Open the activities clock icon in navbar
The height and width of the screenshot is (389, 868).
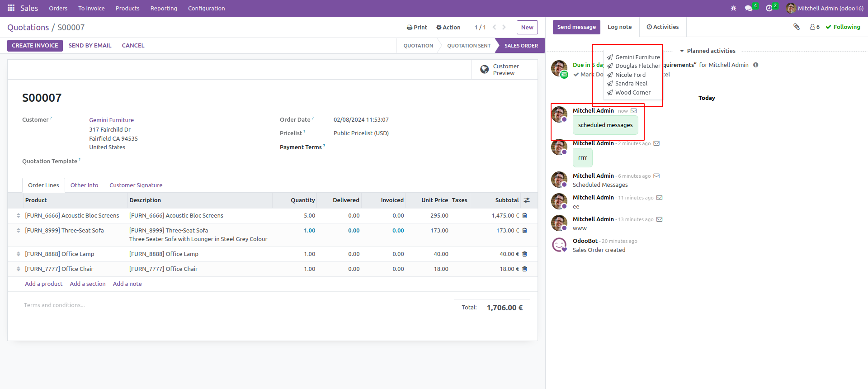(x=769, y=8)
